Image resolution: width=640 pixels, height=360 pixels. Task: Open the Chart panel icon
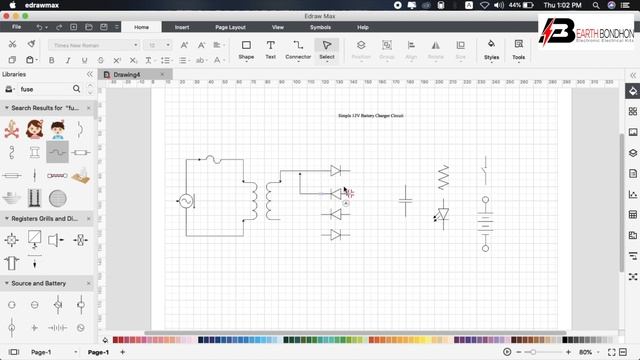[x=633, y=194]
